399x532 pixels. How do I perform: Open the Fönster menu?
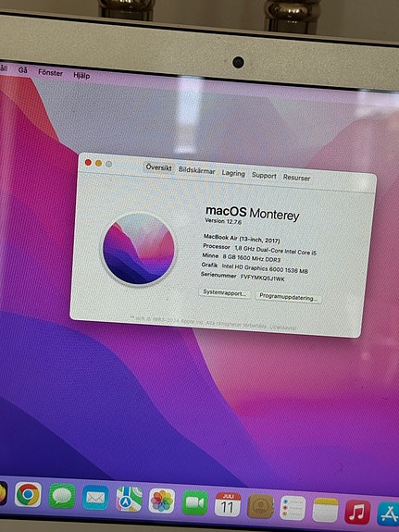[x=50, y=72]
